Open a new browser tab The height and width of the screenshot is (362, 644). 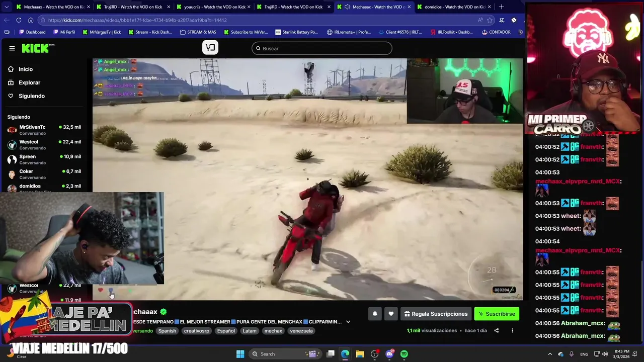click(501, 7)
